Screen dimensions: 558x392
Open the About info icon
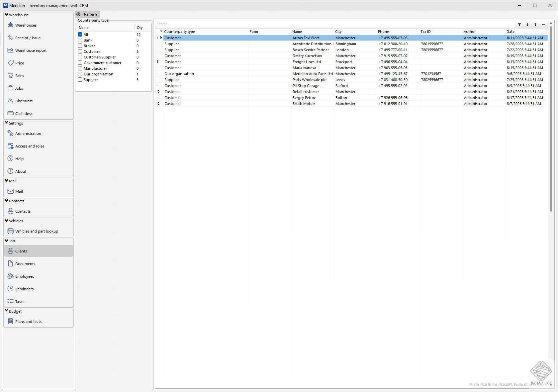pyautogui.click(x=11, y=171)
